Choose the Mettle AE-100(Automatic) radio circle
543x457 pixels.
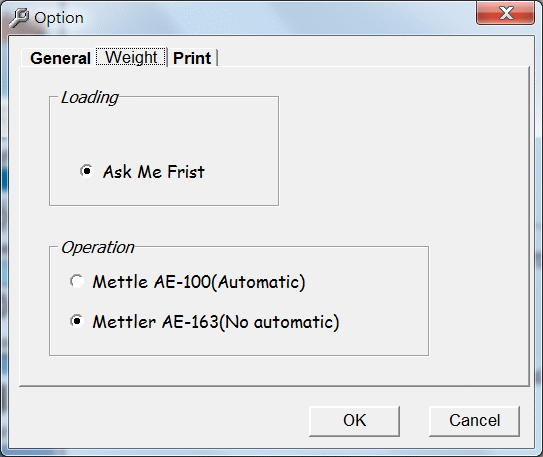tap(77, 281)
